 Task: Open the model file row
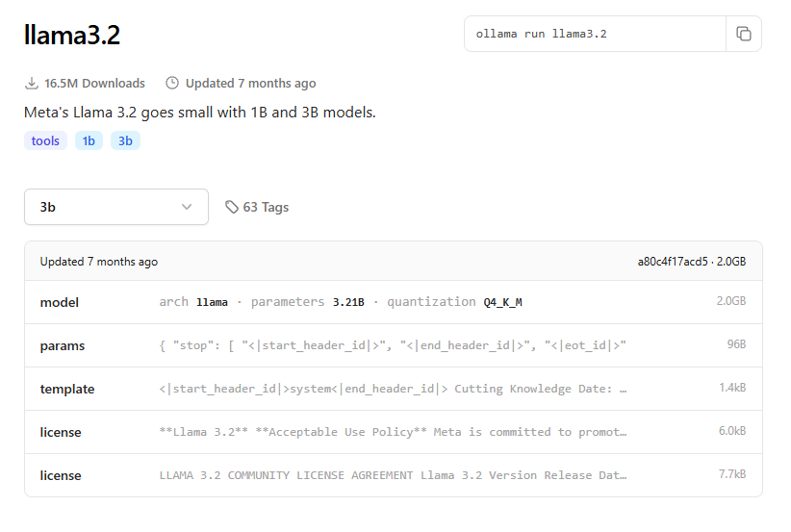click(x=393, y=302)
